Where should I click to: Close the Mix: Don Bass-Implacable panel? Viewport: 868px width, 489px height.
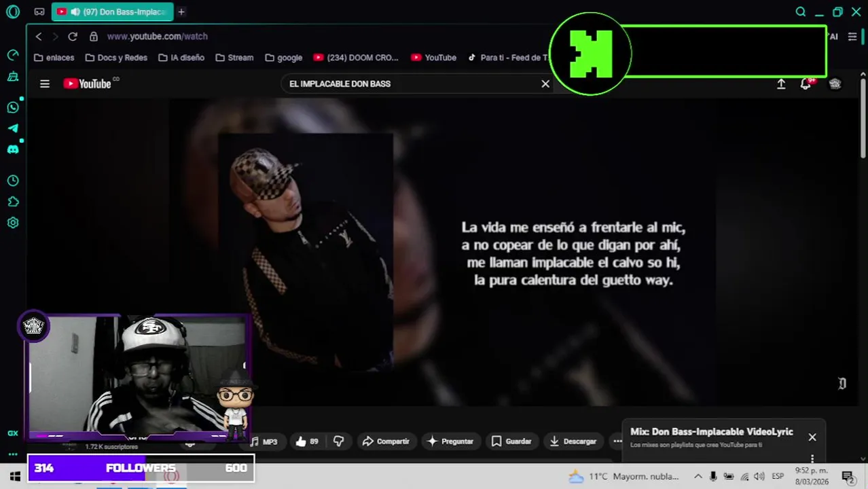812,437
